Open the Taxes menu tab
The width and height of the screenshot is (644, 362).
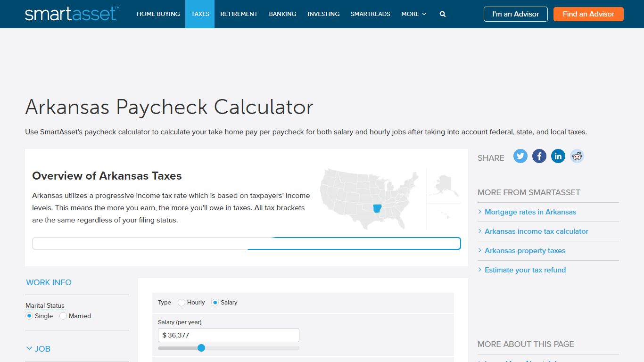[x=200, y=14]
